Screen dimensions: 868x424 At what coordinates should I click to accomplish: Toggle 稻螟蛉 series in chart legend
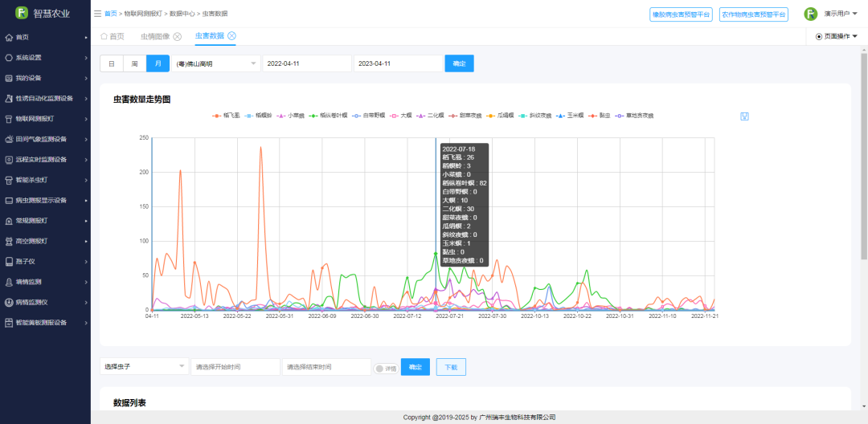pyautogui.click(x=258, y=116)
